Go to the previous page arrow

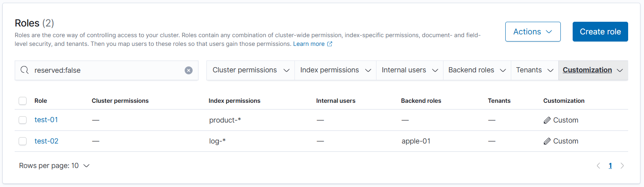tap(598, 166)
